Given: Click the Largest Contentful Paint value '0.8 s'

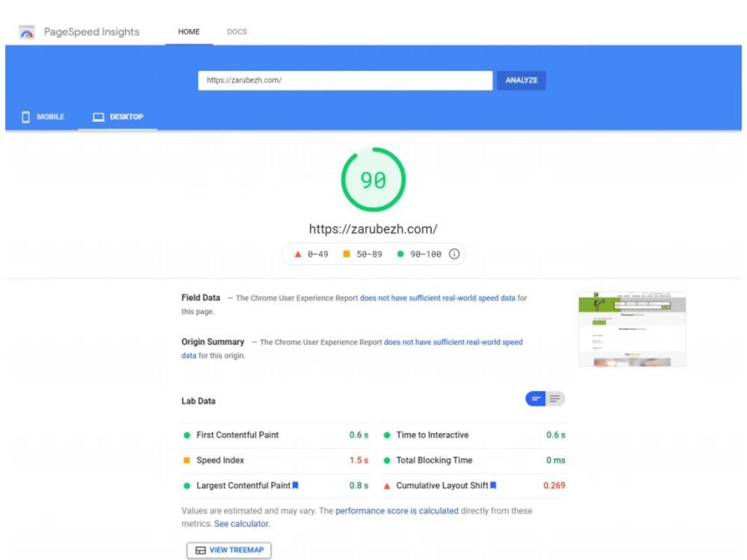Looking at the screenshot, I should [359, 486].
